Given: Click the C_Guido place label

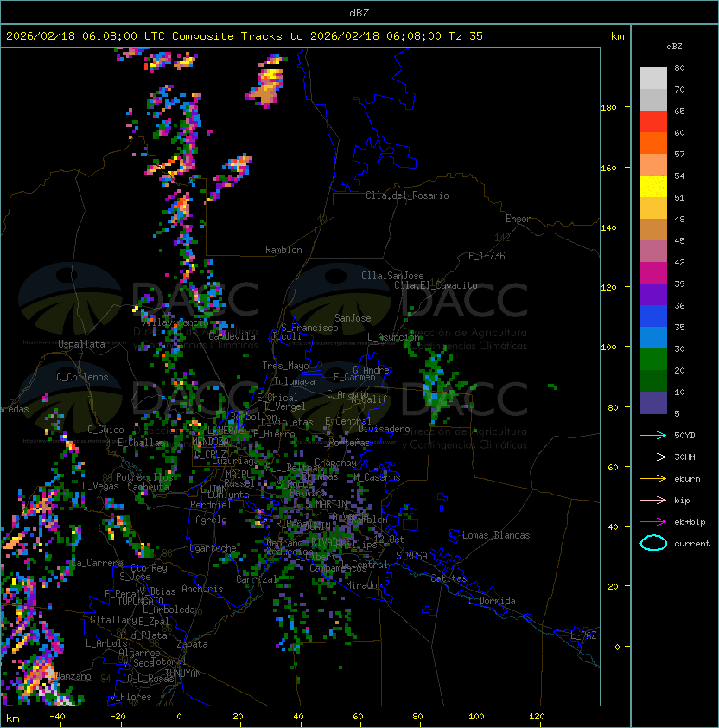Looking at the screenshot, I should (x=105, y=430).
